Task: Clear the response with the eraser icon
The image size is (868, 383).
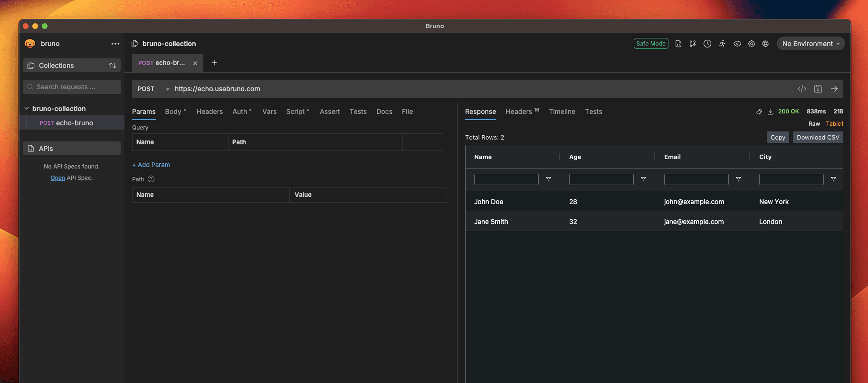Action: pyautogui.click(x=759, y=112)
